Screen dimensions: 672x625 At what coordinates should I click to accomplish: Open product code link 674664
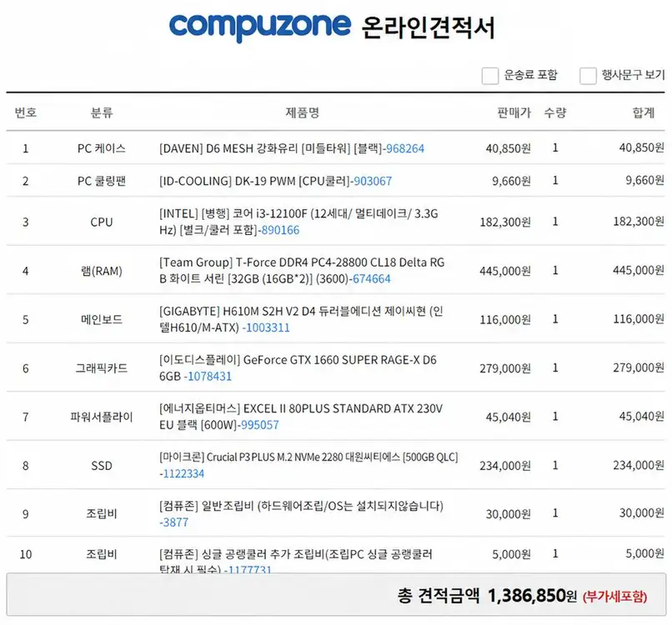pos(372,279)
